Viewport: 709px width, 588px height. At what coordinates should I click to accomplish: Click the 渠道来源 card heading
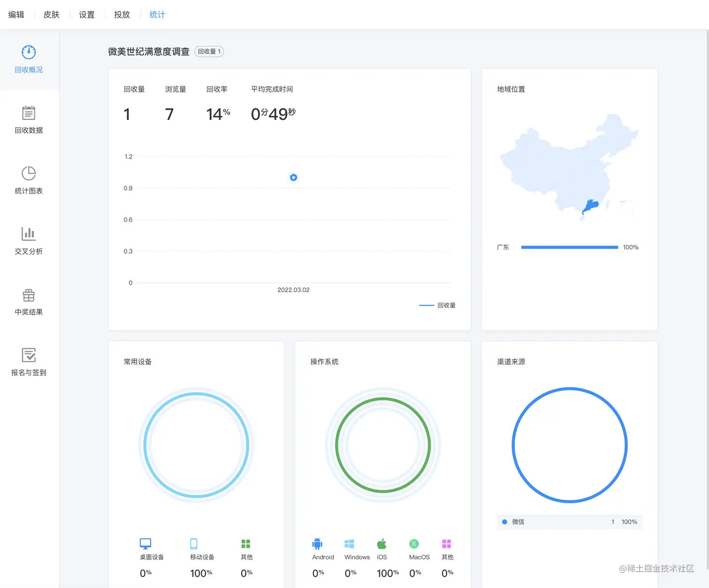pos(511,362)
